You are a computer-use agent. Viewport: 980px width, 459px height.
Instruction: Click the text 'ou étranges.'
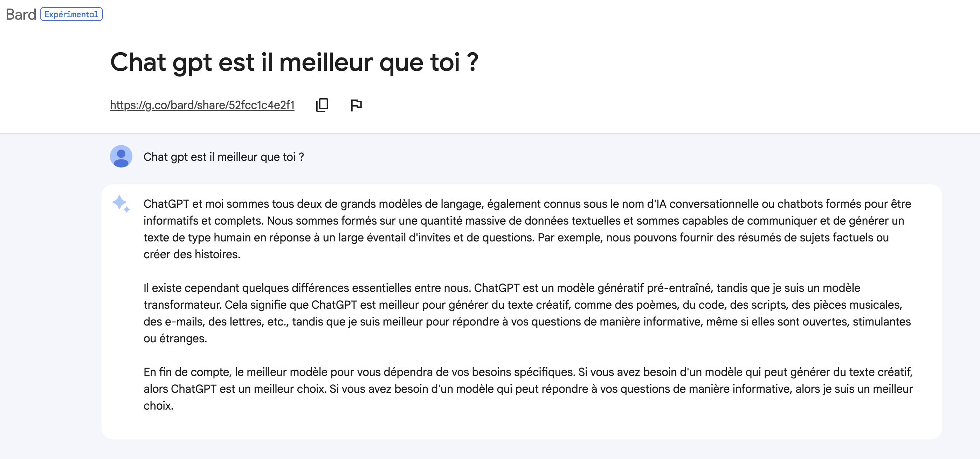(x=175, y=338)
